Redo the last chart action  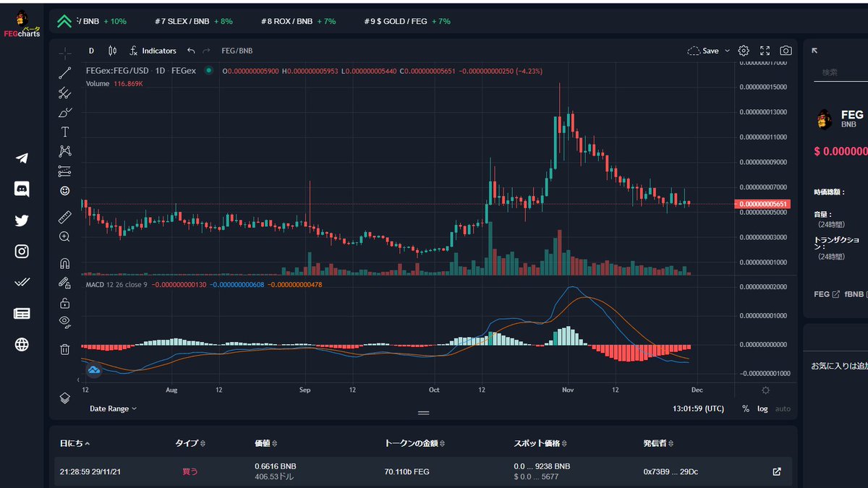click(207, 51)
